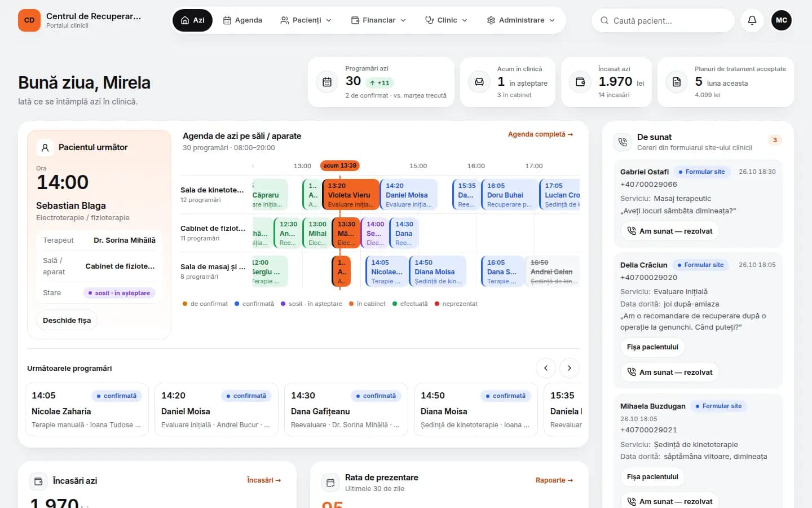The width and height of the screenshot is (812, 508).
Task: Click in the Caută pacient search field
Action: [x=663, y=20]
